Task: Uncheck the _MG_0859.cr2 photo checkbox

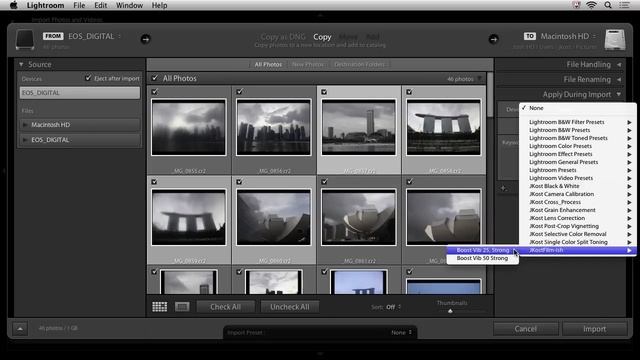Action: click(x=155, y=182)
